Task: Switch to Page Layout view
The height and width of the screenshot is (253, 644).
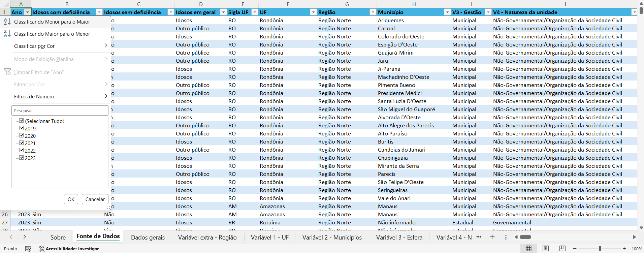Action: click(x=545, y=248)
